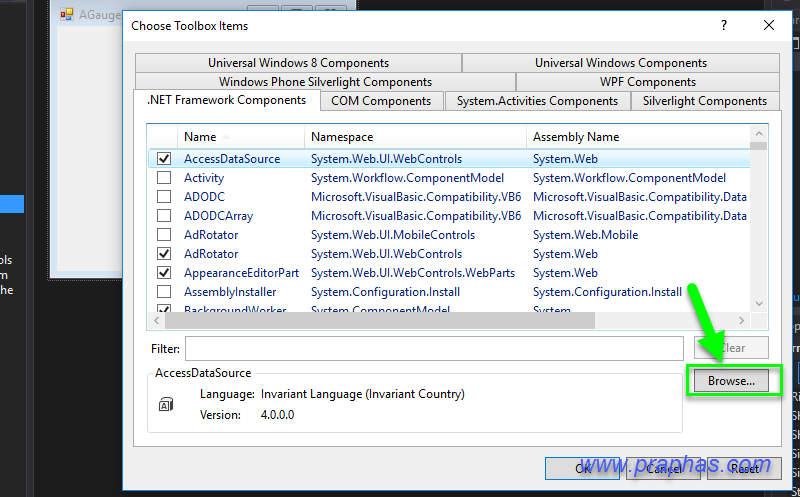The image size is (800, 497).
Task: Uncheck AdRotator System.Web.UI.WebControls checkbox
Action: [164, 254]
